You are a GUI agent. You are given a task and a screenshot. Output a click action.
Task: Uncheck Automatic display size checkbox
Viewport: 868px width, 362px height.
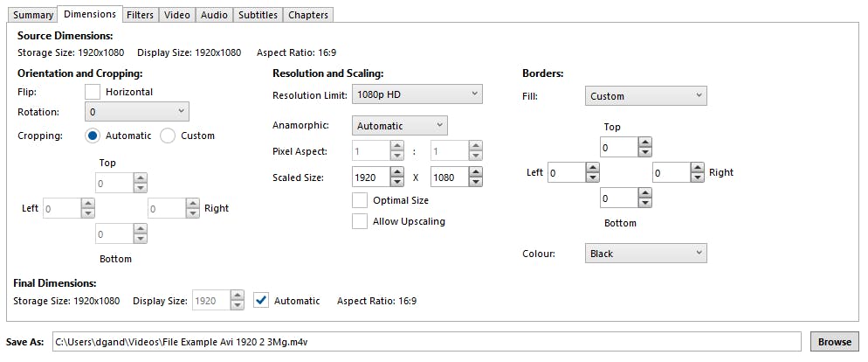[260, 300]
